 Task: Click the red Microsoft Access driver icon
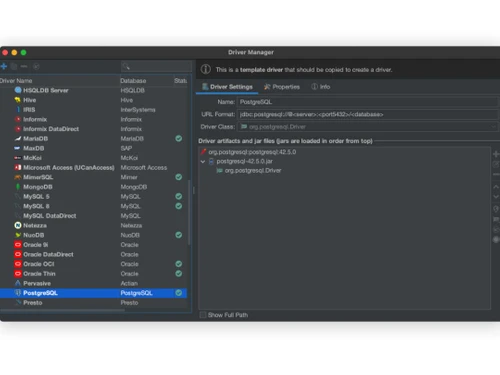(x=18, y=167)
